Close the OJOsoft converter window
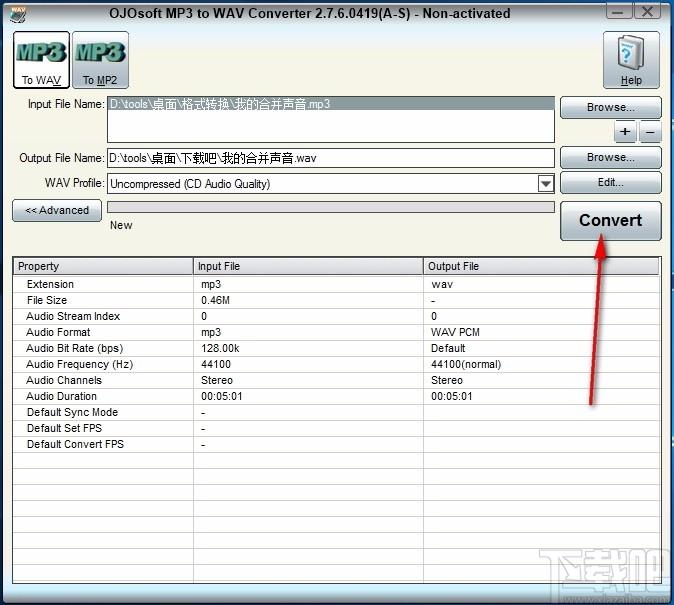 point(647,12)
